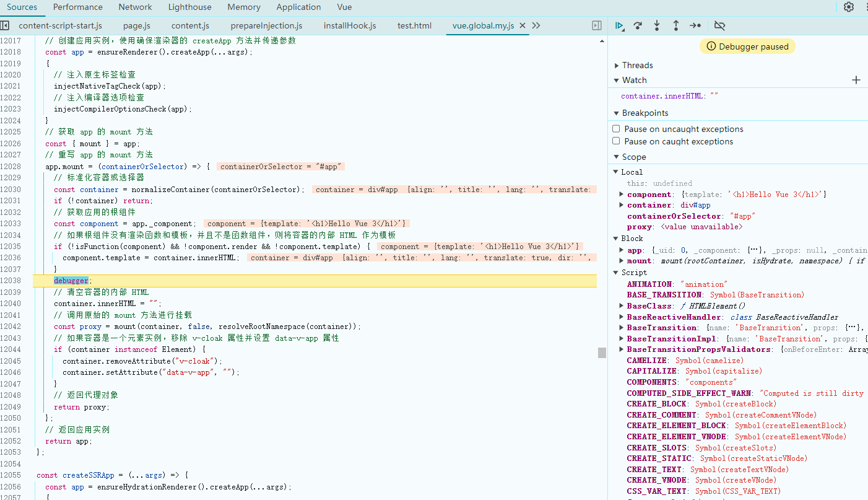Screen dimensions: 868x500
Task: Expand the component variable in Local scope
Action: (x=622, y=195)
